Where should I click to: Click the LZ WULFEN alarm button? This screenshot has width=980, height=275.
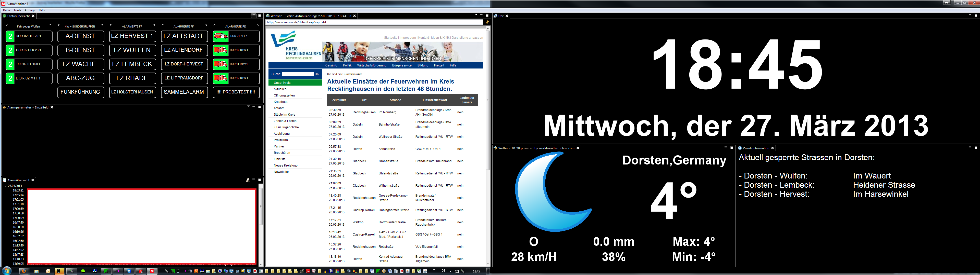pos(132,50)
